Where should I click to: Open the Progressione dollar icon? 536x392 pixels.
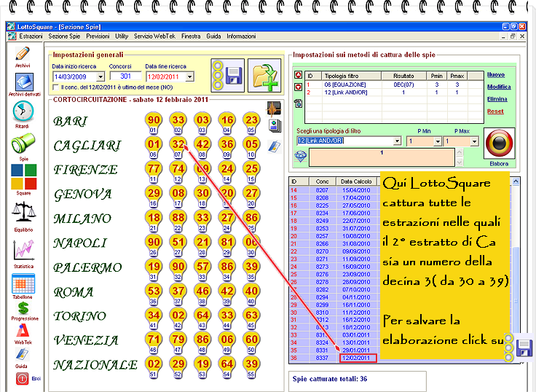click(x=23, y=308)
